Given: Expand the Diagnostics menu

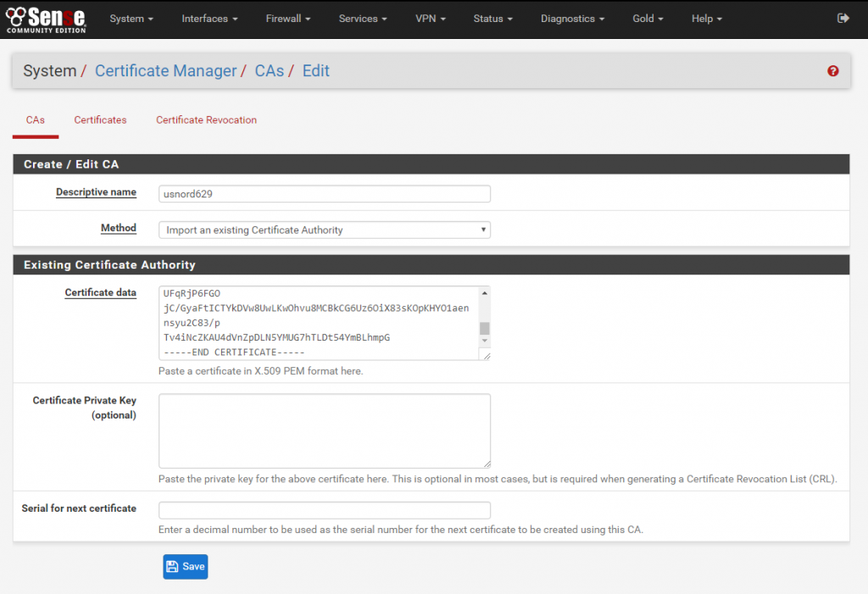Looking at the screenshot, I should tap(572, 19).
